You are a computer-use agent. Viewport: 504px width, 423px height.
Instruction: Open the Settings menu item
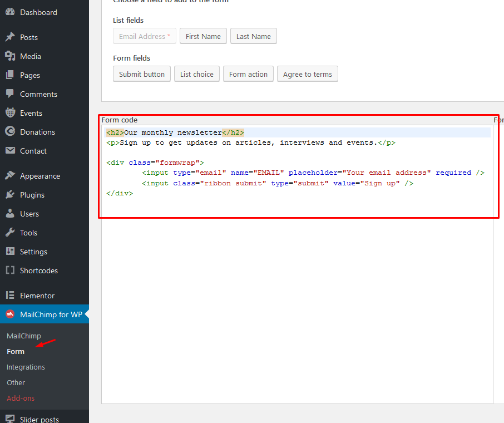(x=33, y=252)
